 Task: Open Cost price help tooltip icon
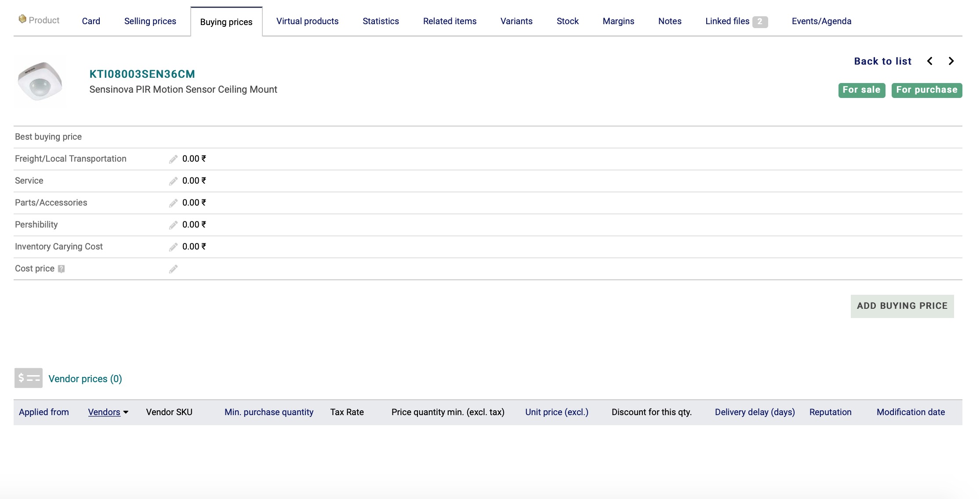[x=62, y=269]
